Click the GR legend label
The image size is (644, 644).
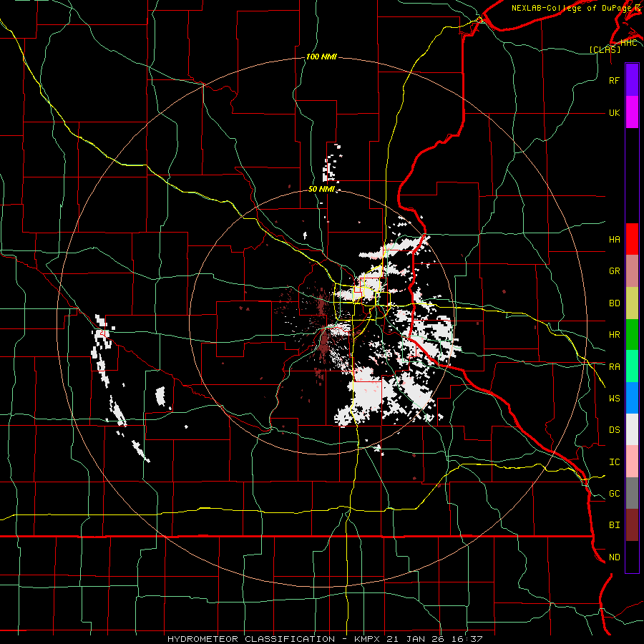click(x=614, y=271)
